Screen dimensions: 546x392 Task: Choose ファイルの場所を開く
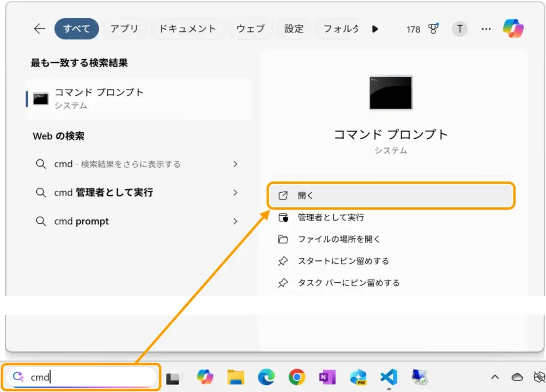click(x=339, y=239)
